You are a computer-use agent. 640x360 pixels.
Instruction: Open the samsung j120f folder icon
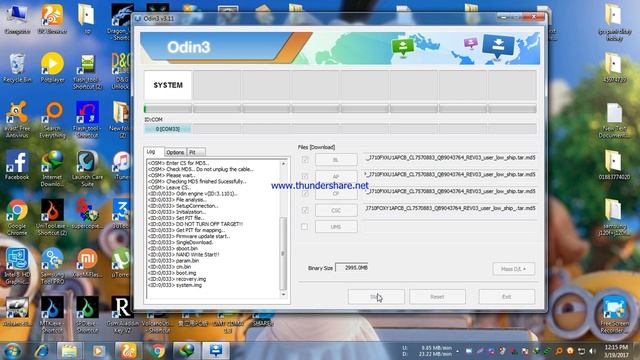coord(614,217)
